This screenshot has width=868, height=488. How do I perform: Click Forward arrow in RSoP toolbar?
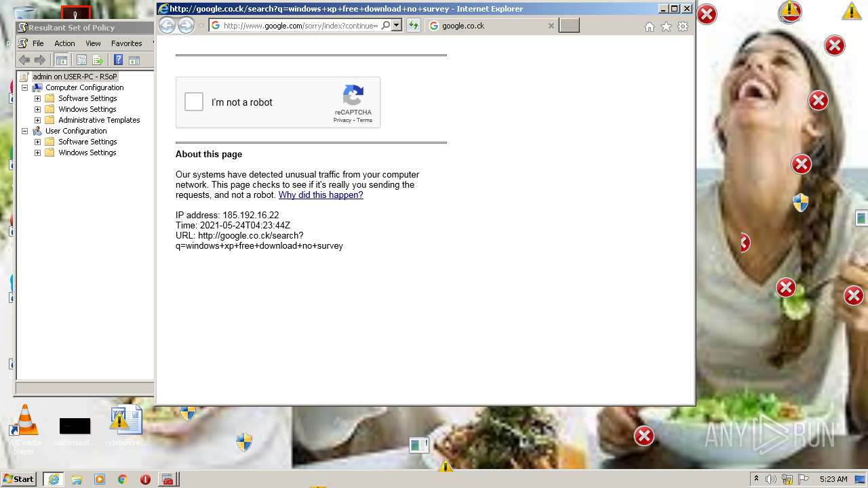(40, 60)
